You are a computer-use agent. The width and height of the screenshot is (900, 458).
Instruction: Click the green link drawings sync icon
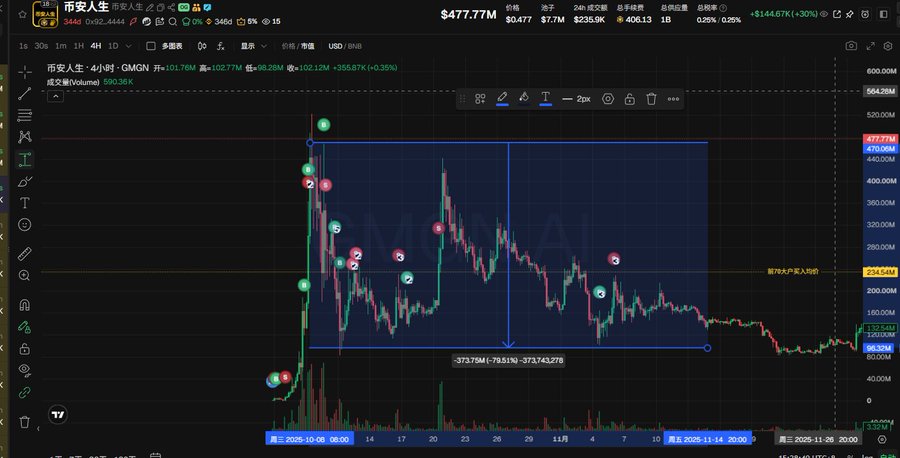click(x=25, y=393)
